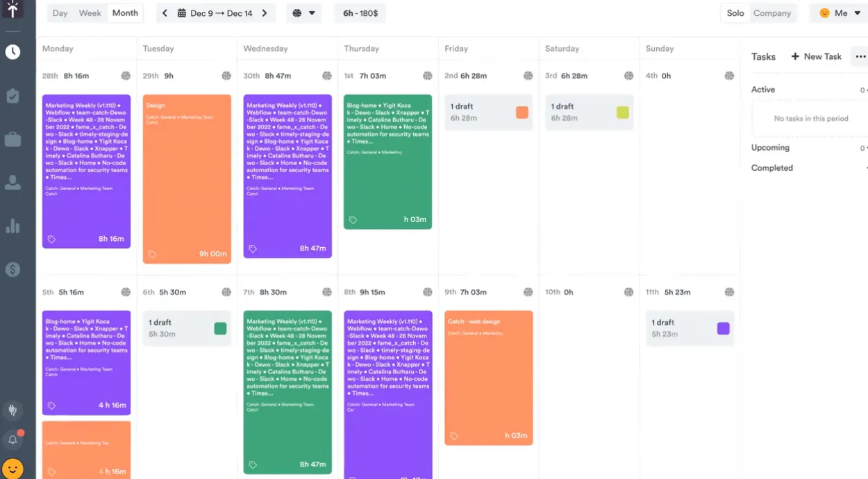Open the Reports bar chart icon
The image size is (868, 479).
tap(12, 226)
